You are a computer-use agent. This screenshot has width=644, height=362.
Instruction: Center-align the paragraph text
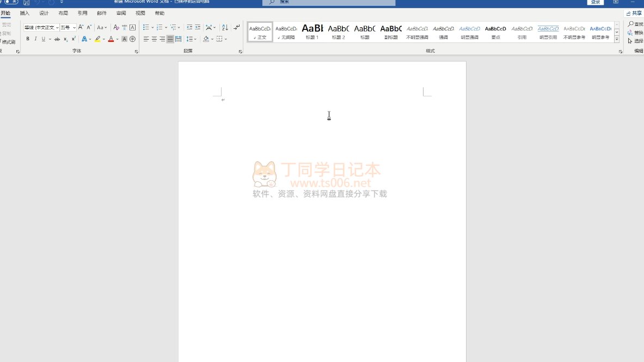click(154, 39)
